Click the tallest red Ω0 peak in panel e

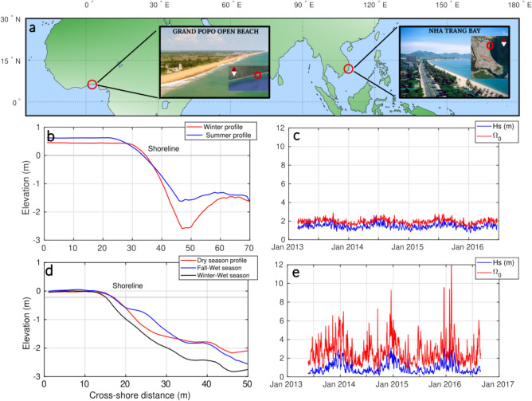click(x=452, y=266)
